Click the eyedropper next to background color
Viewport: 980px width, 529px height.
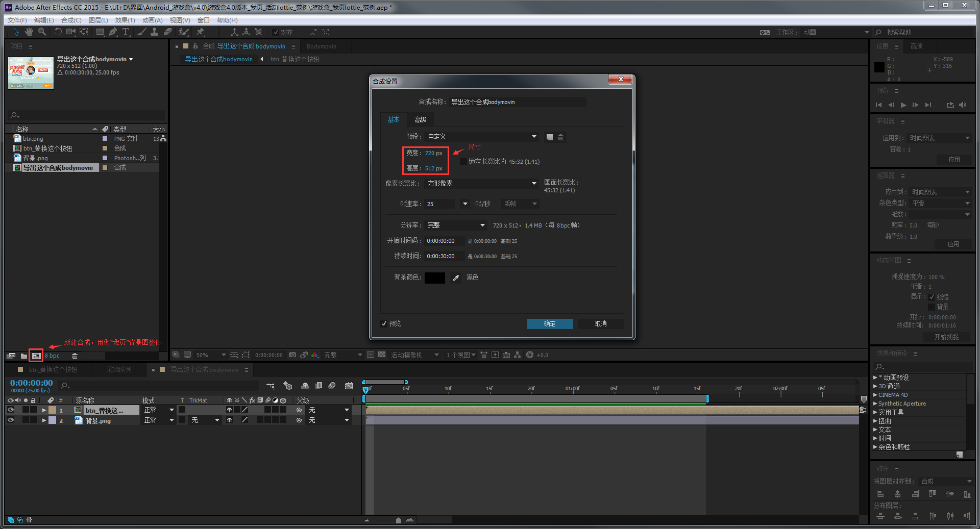pos(456,278)
